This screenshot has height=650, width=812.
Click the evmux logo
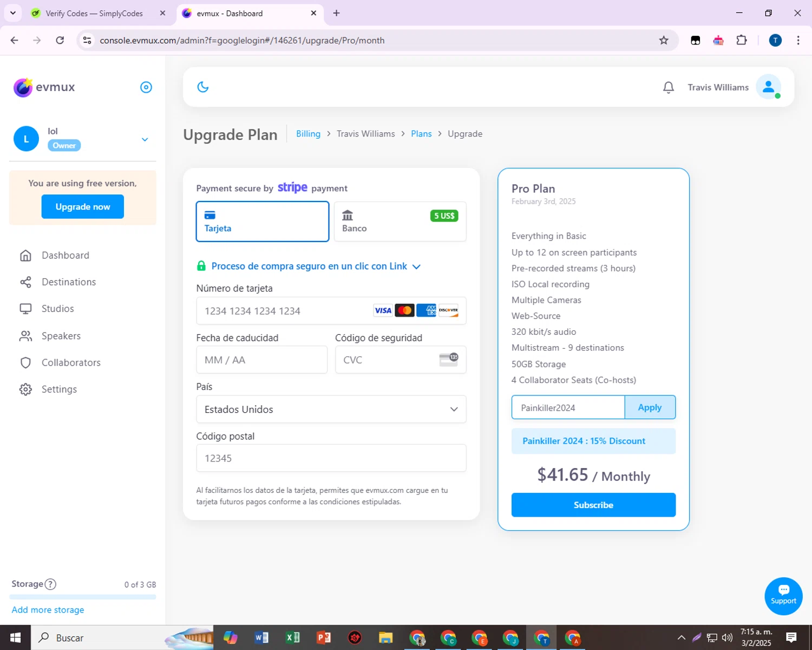[44, 87]
